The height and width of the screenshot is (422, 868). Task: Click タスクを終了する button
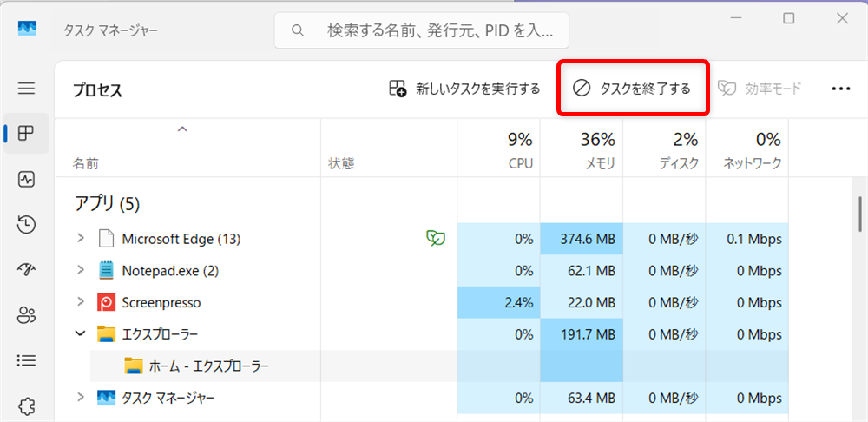(632, 89)
